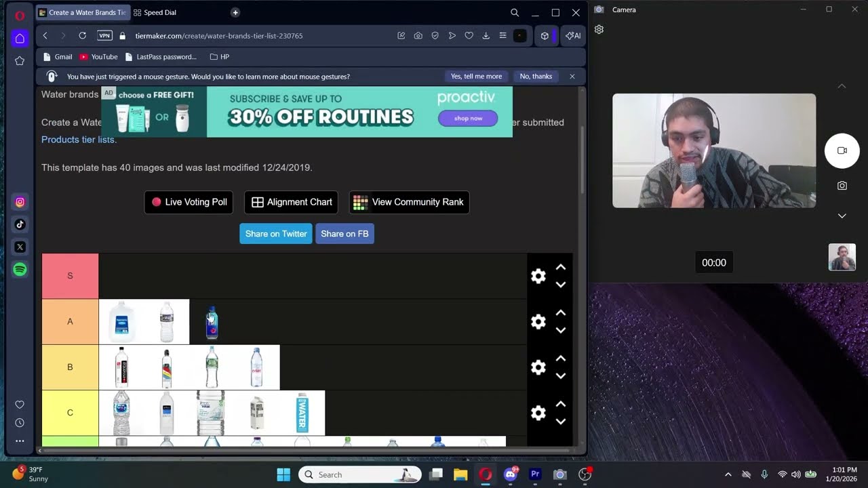
Task: Click 'No, thanks' on mouse gesture prompt
Action: click(536, 77)
